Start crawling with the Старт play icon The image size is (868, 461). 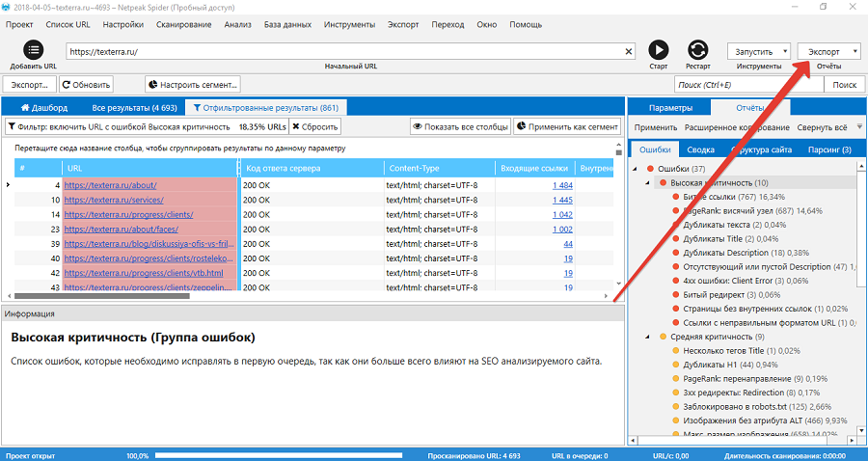658,50
